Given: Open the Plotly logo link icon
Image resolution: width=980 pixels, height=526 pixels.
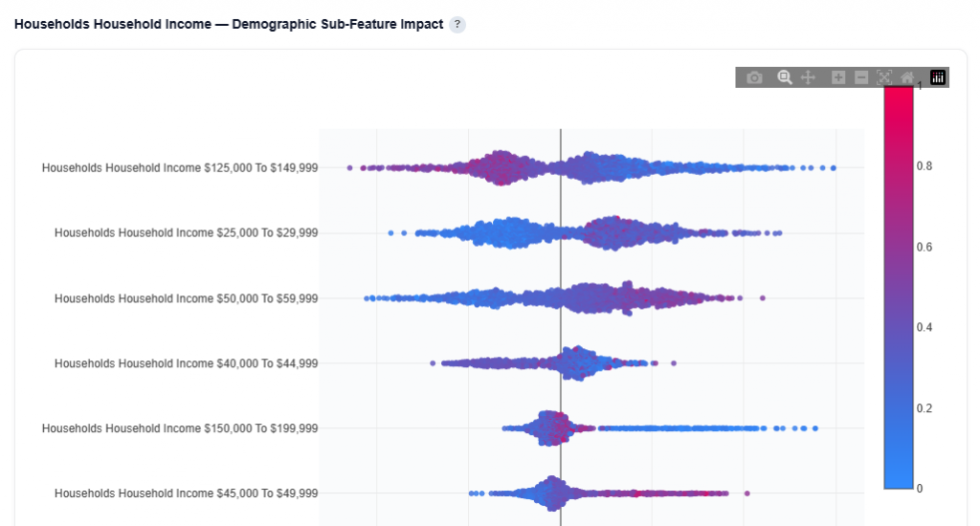Looking at the screenshot, I should point(938,77).
